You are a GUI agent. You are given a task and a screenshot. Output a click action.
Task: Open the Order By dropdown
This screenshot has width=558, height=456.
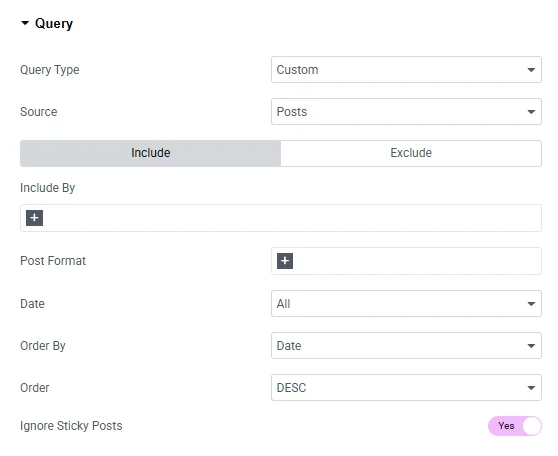pos(406,346)
